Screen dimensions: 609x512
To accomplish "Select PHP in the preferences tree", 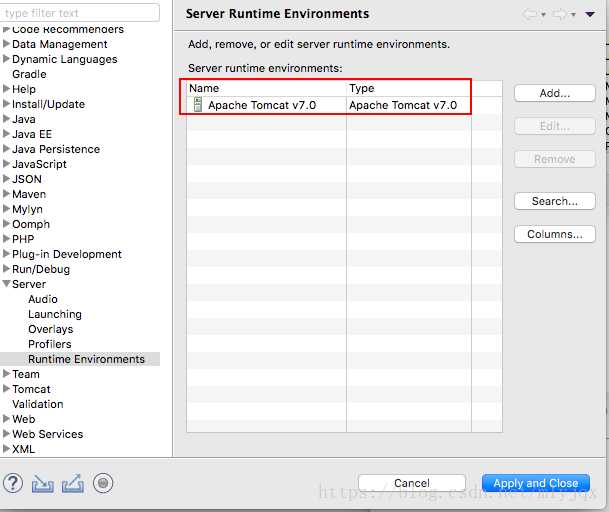I will 23,239.
